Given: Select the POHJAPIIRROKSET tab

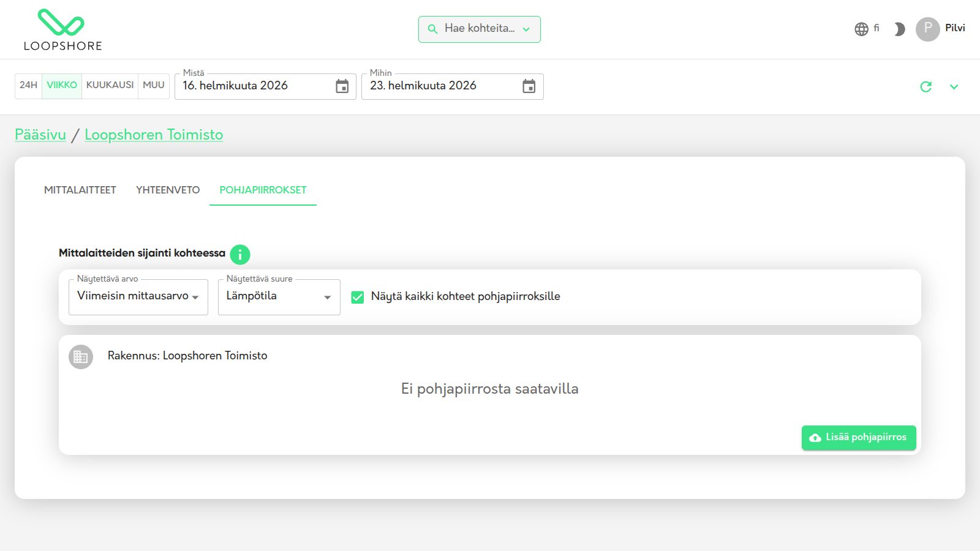Looking at the screenshot, I should 263,190.
